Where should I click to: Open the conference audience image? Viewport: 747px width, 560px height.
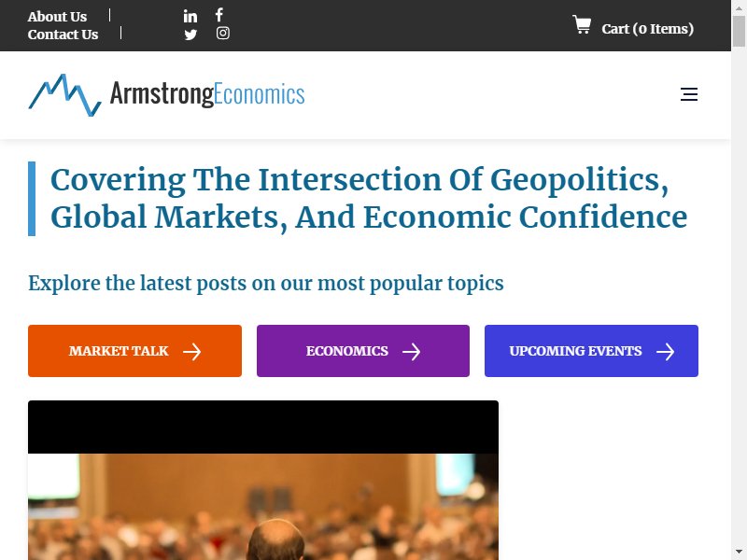click(263, 480)
